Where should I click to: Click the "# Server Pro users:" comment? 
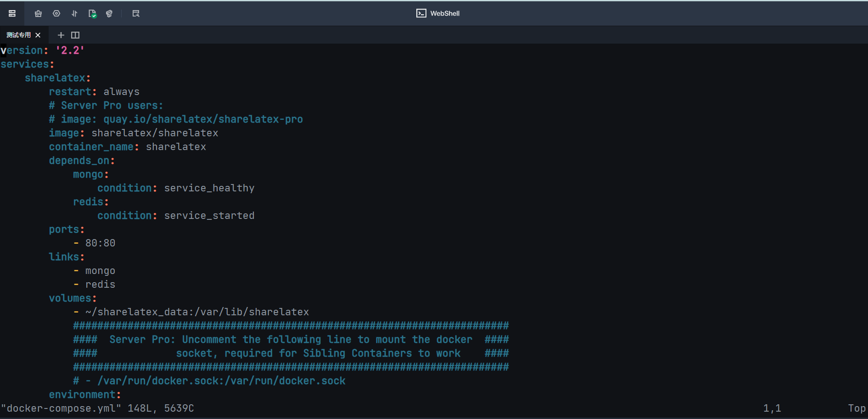coord(106,106)
